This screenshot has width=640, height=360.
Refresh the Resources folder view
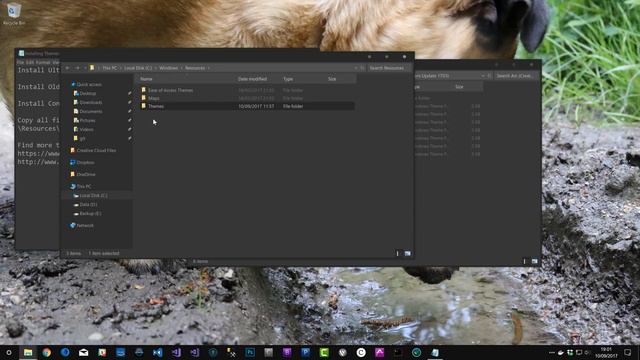pos(362,68)
